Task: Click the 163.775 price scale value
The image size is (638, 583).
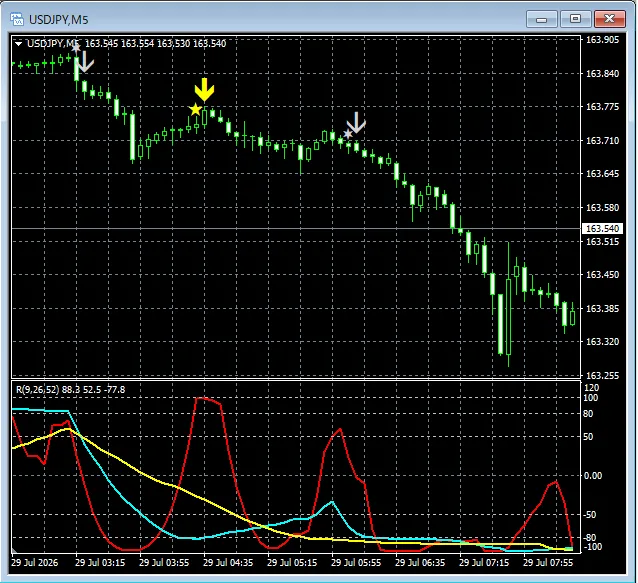Action: pyautogui.click(x=602, y=107)
